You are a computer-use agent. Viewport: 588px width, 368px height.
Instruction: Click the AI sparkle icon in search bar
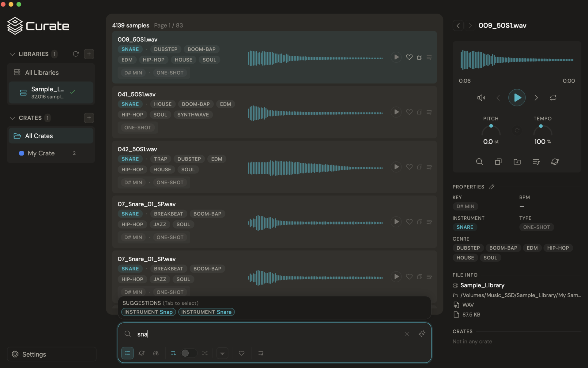click(422, 334)
